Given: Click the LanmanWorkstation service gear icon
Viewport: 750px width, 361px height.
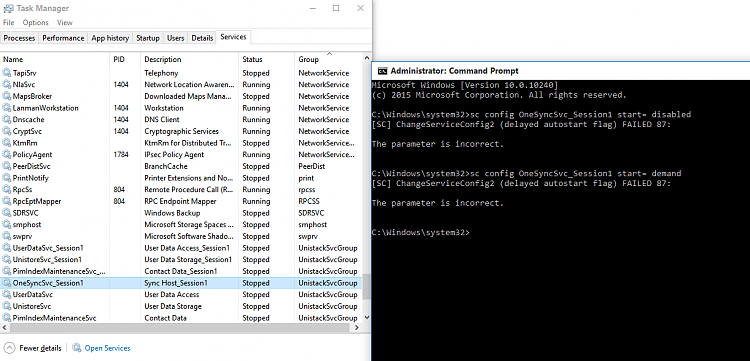Looking at the screenshot, I should tap(6, 108).
